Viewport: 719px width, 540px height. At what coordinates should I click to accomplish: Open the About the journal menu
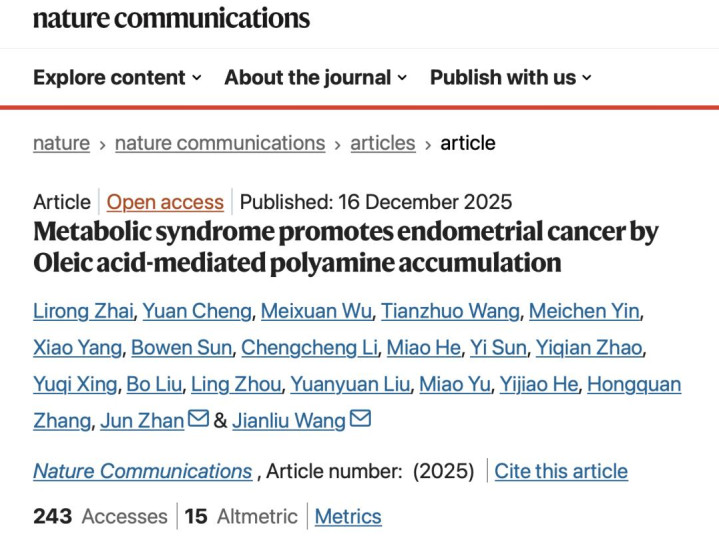click(x=315, y=77)
